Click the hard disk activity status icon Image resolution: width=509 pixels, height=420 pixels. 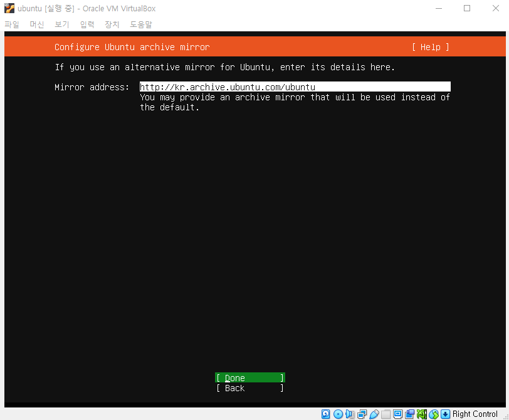point(325,414)
